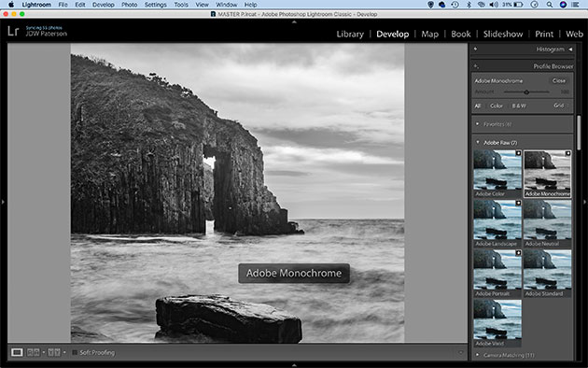This screenshot has width=588, height=368.
Task: Enable the Soft Proofing checkbox
Action: (75, 353)
